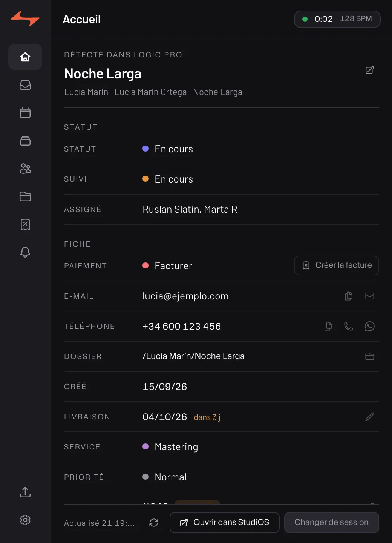Image resolution: width=392 pixels, height=543 pixels.
Task: Click the Suivi value En cours
Action: 168,179
